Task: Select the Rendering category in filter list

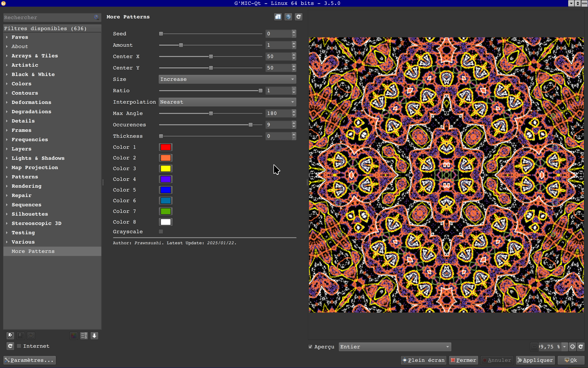Action: (x=26, y=186)
